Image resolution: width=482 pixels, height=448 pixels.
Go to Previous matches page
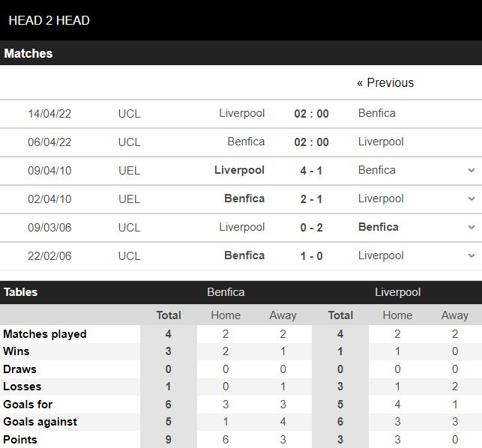click(385, 82)
